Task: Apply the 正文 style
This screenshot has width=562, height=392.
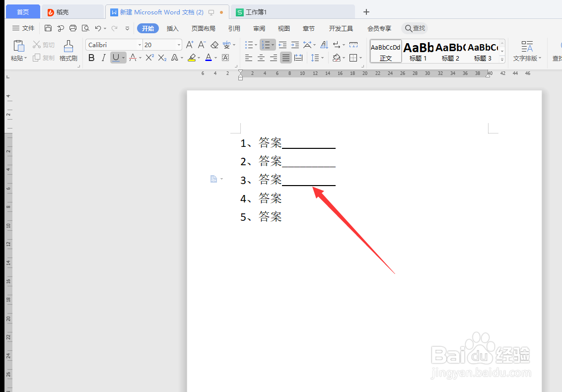Action: click(x=386, y=51)
